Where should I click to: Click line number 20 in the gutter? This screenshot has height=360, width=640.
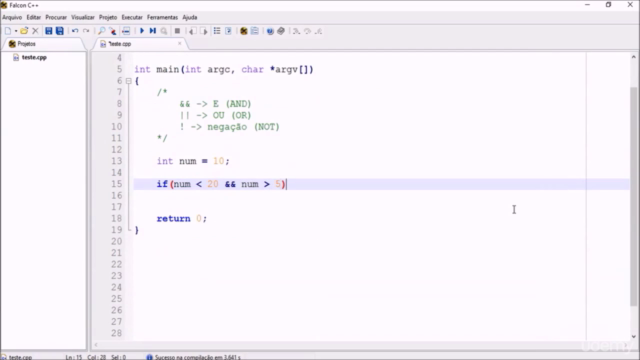(x=117, y=242)
